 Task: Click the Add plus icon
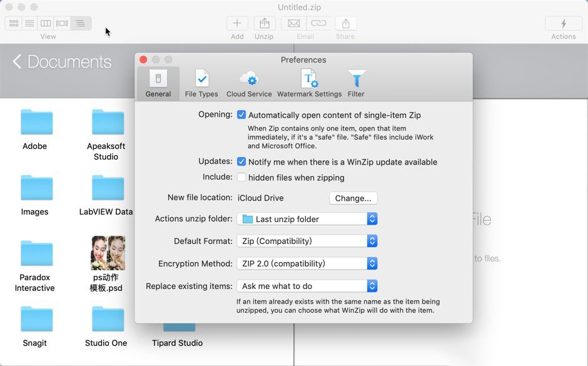[237, 23]
